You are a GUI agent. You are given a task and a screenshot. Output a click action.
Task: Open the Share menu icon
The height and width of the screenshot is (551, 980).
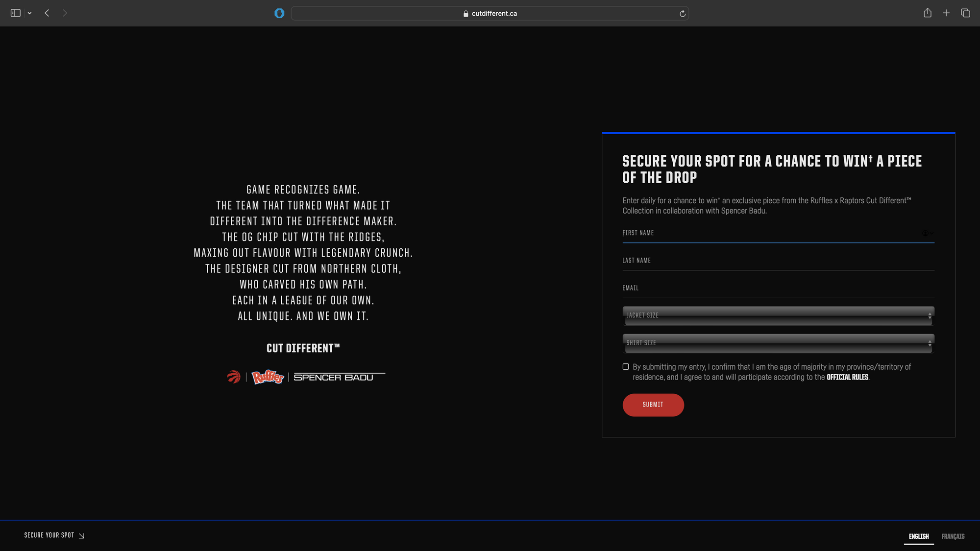[x=927, y=13]
